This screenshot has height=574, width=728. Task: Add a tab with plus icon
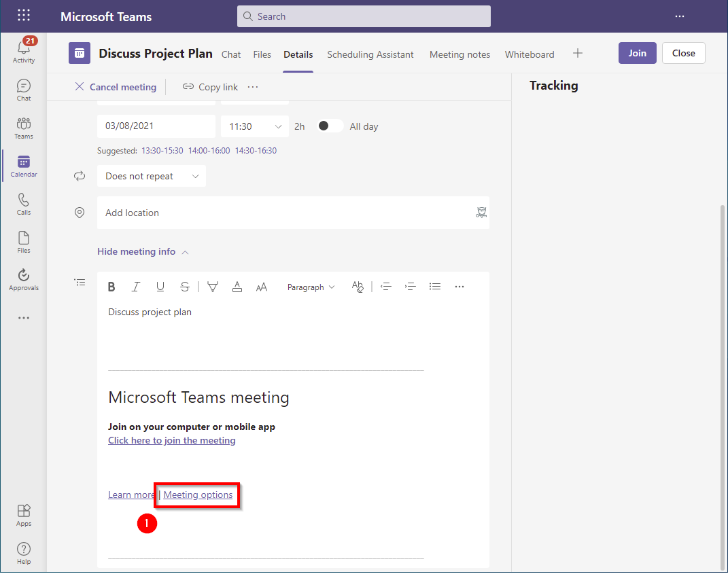578,54
